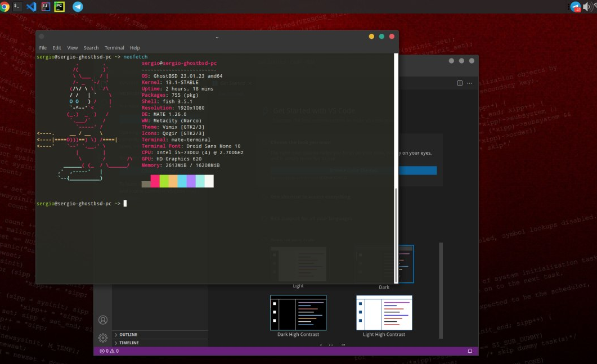Screen dimensions: 597x364
Task: Click the Dark theme label
Action: pos(384,287)
